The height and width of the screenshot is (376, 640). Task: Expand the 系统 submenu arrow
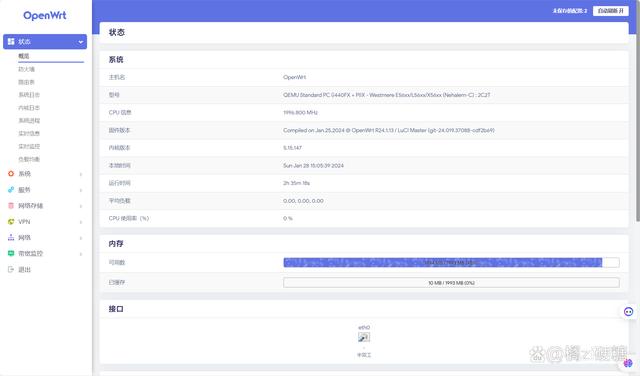point(80,174)
